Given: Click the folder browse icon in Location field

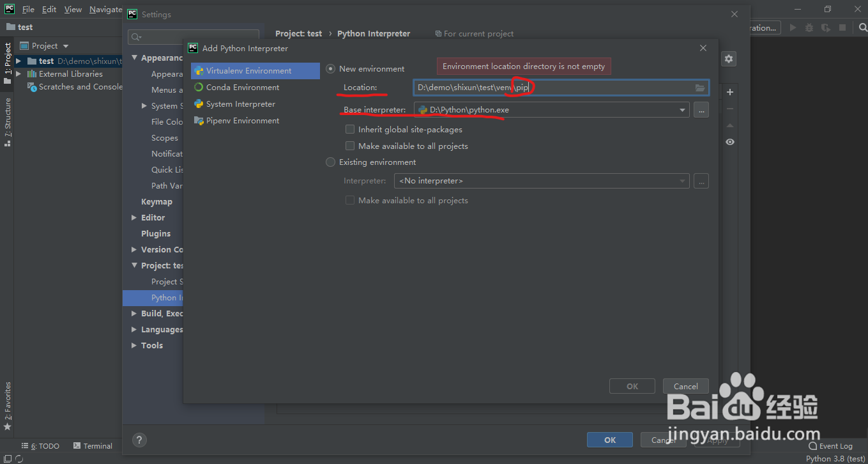Looking at the screenshot, I should tap(700, 88).
